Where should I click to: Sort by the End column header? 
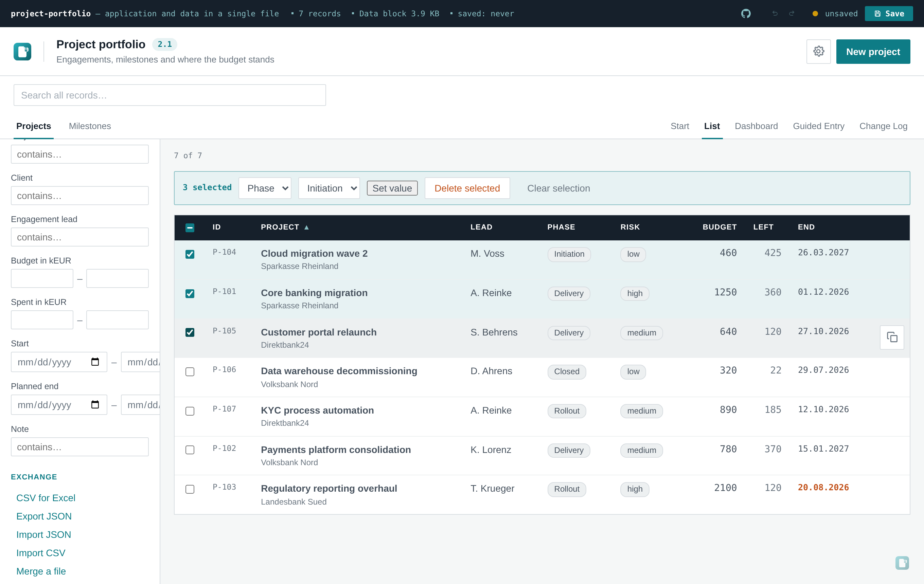tap(806, 227)
